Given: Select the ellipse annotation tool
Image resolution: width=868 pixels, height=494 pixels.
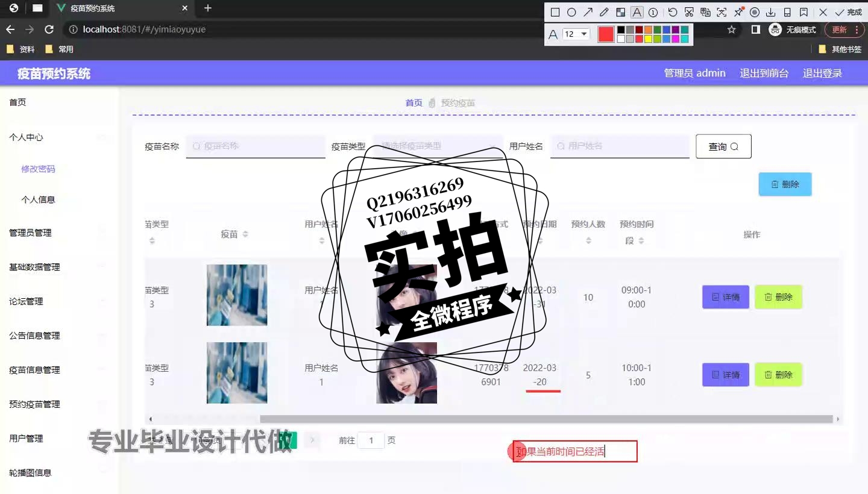Looking at the screenshot, I should click(571, 13).
